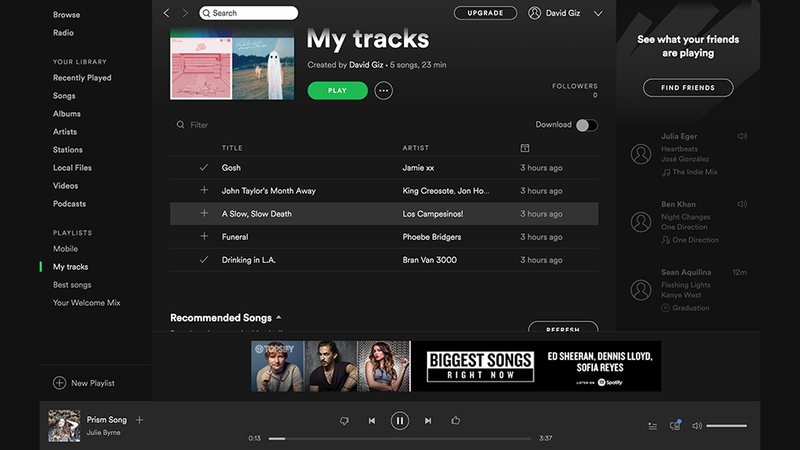Viewport: 800px width, 450px height.
Task: Refresh the recommended songs
Action: 563,327
